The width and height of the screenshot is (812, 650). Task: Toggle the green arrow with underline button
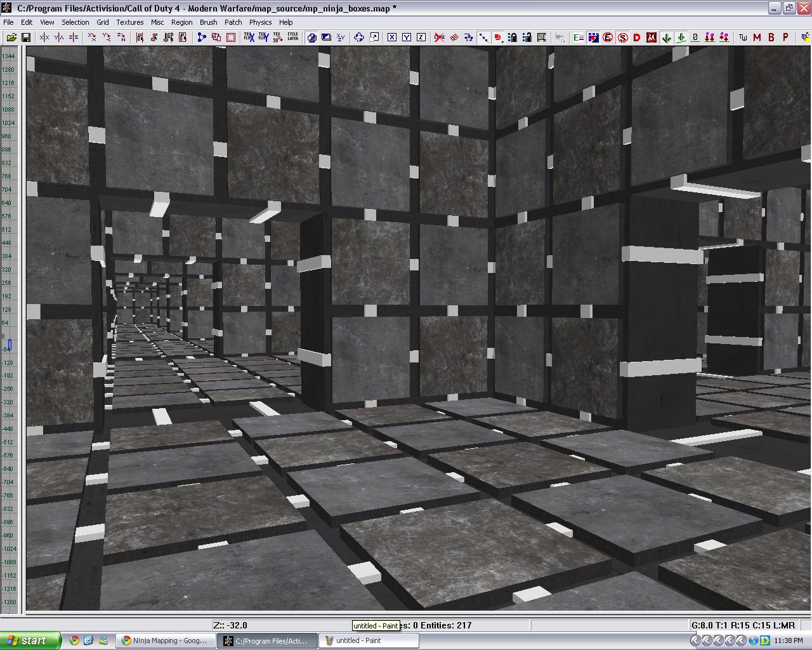point(681,37)
